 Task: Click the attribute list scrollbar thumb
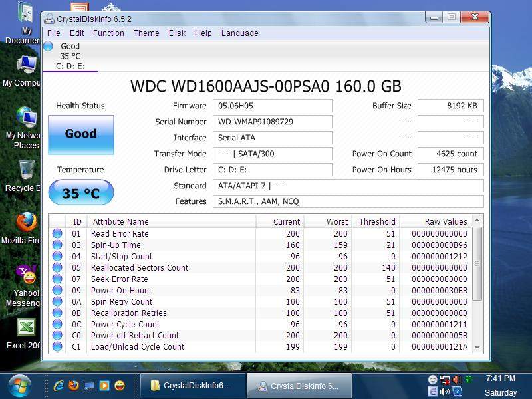point(477,263)
